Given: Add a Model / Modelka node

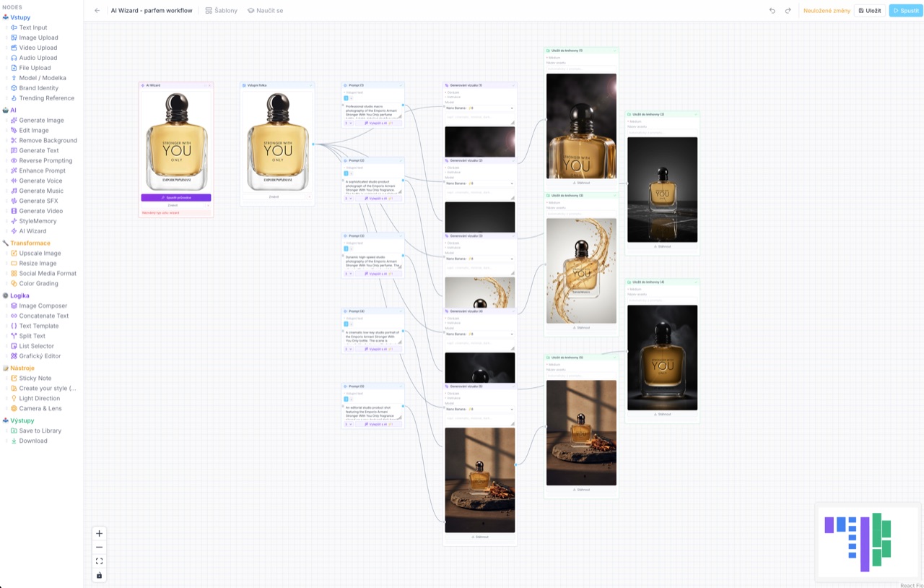Looking at the screenshot, I should tap(42, 78).
